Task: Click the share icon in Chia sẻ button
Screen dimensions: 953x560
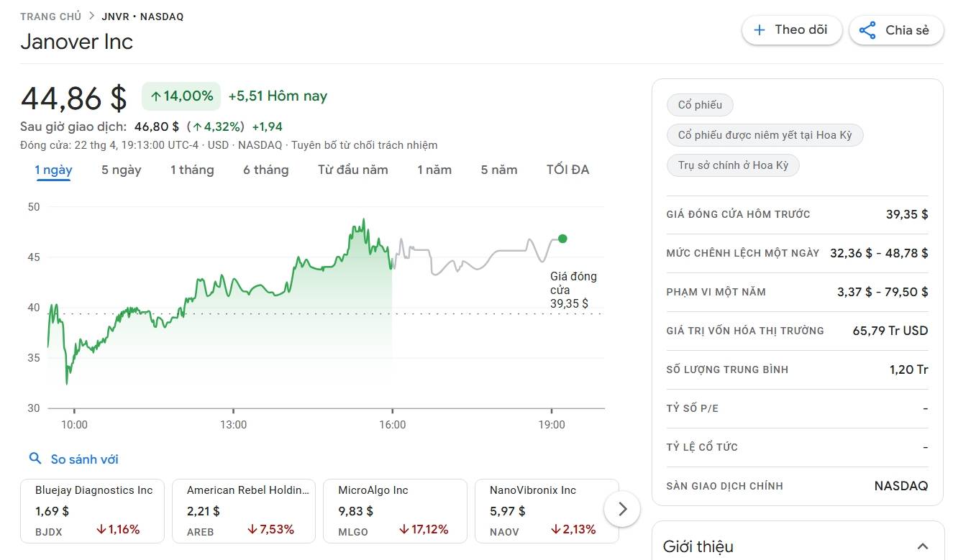Action: click(867, 30)
